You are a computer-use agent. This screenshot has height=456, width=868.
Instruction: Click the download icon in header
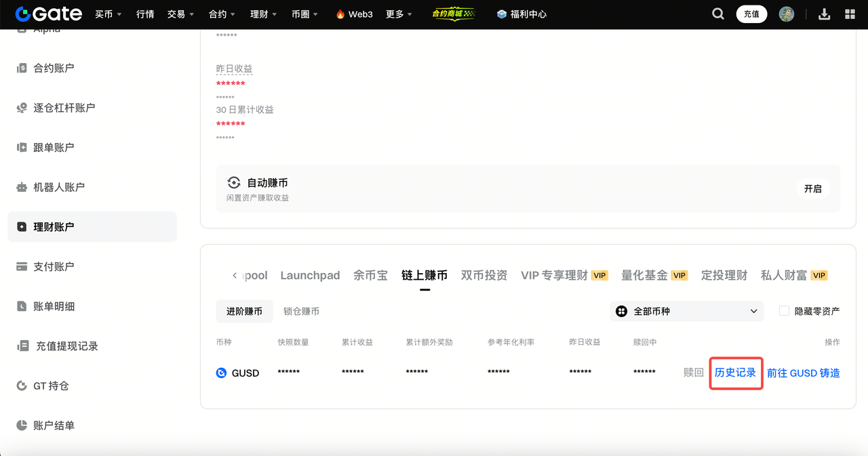[825, 14]
